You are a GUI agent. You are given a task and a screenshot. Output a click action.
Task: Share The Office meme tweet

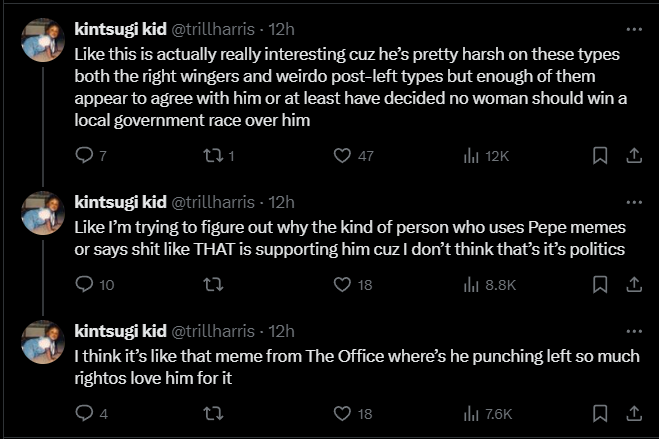click(x=634, y=414)
